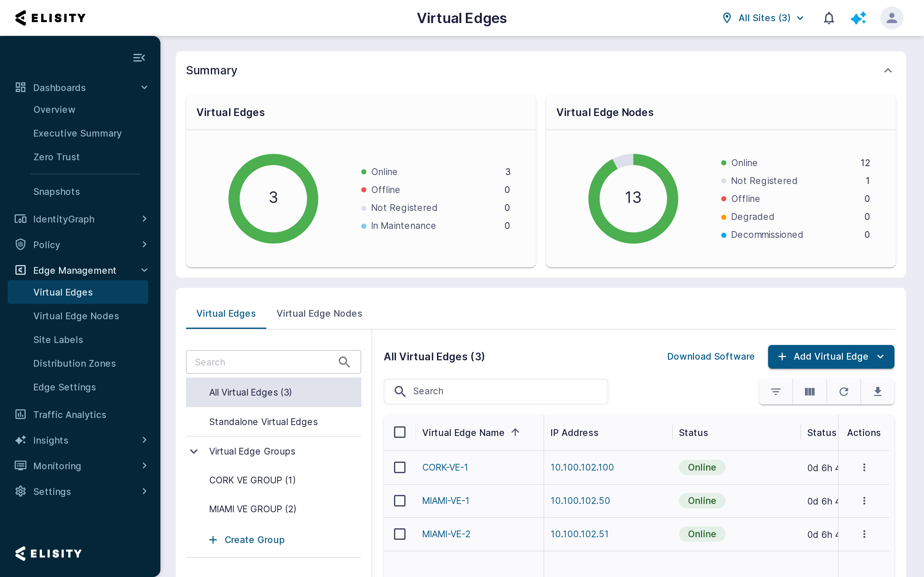This screenshot has width=924, height=577.
Task: Collapse the sidebar navigation menu icon
Action: pos(139,58)
